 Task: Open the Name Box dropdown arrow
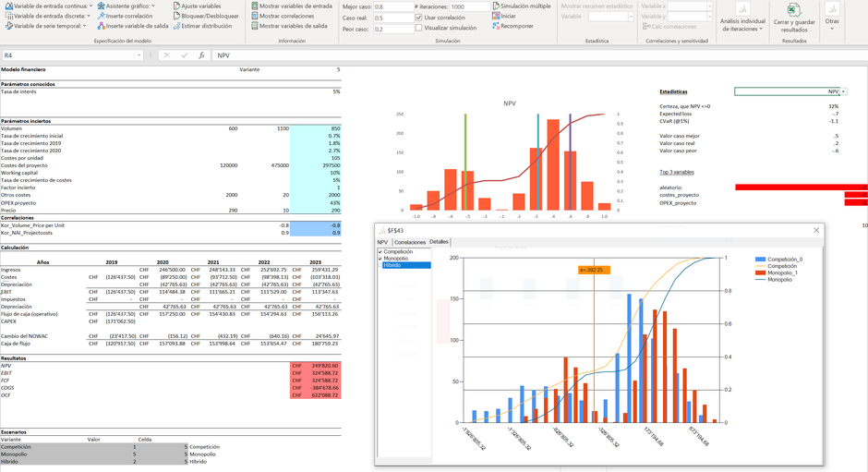[139, 55]
